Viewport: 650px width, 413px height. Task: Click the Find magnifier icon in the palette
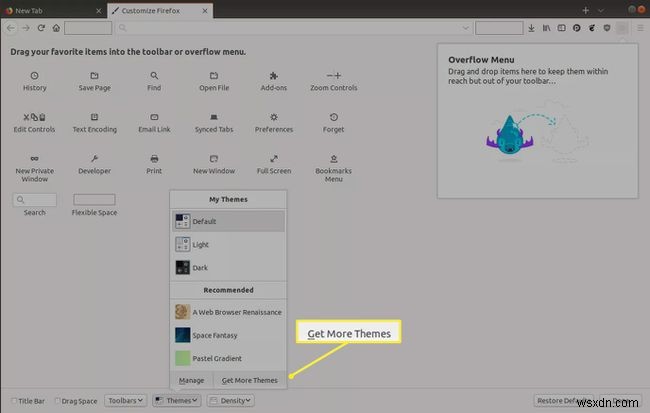point(154,75)
